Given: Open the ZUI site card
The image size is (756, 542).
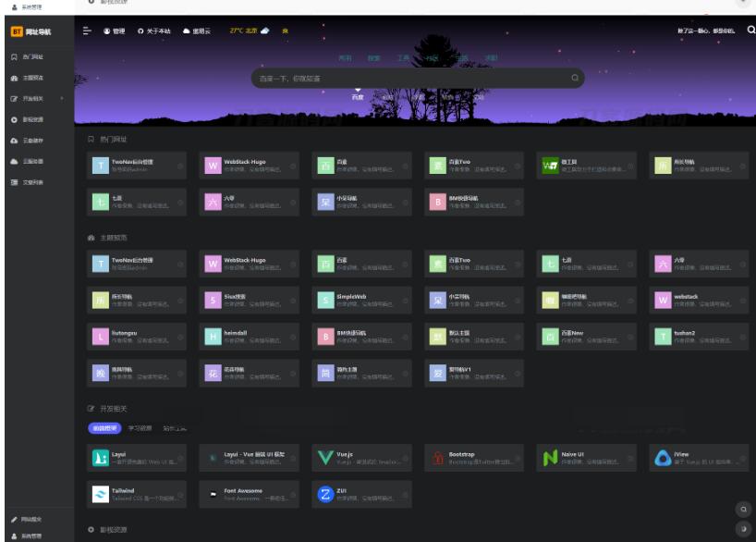Looking at the screenshot, I should tap(361, 493).
